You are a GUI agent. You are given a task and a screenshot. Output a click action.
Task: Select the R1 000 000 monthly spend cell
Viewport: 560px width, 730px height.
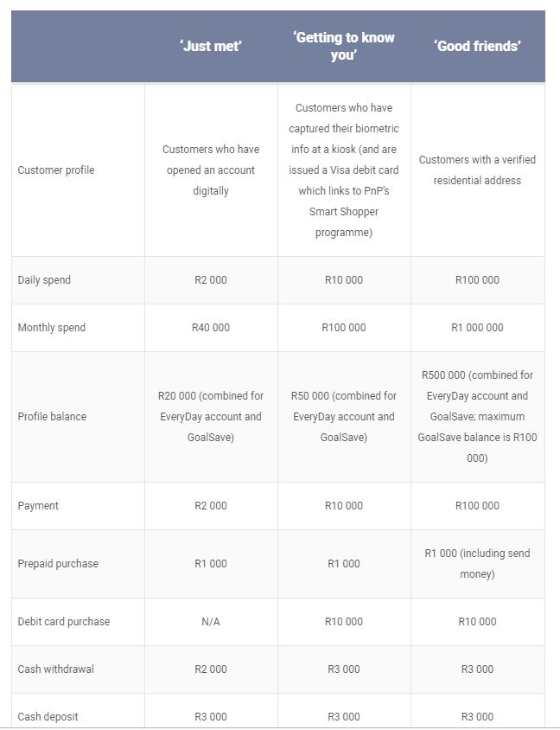click(x=477, y=328)
